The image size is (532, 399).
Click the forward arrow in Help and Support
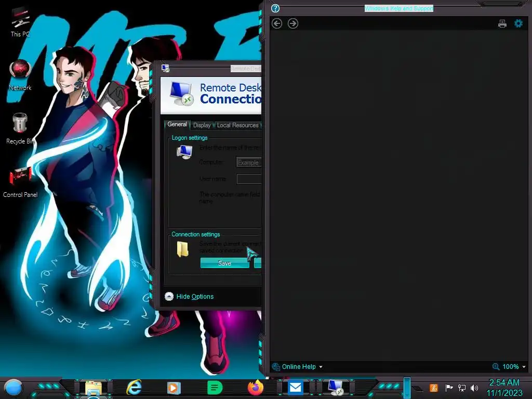[x=293, y=23]
